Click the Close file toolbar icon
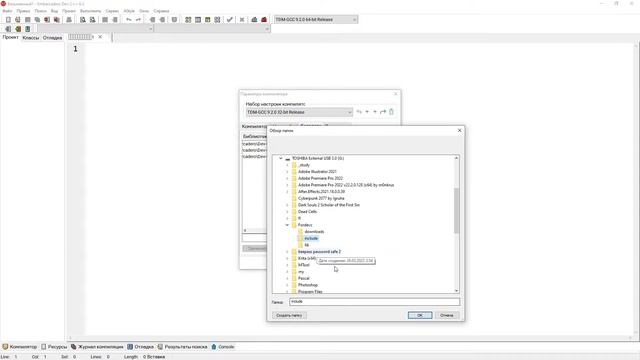Image resolution: width=640 pixels, height=360 pixels. [x=47, y=20]
